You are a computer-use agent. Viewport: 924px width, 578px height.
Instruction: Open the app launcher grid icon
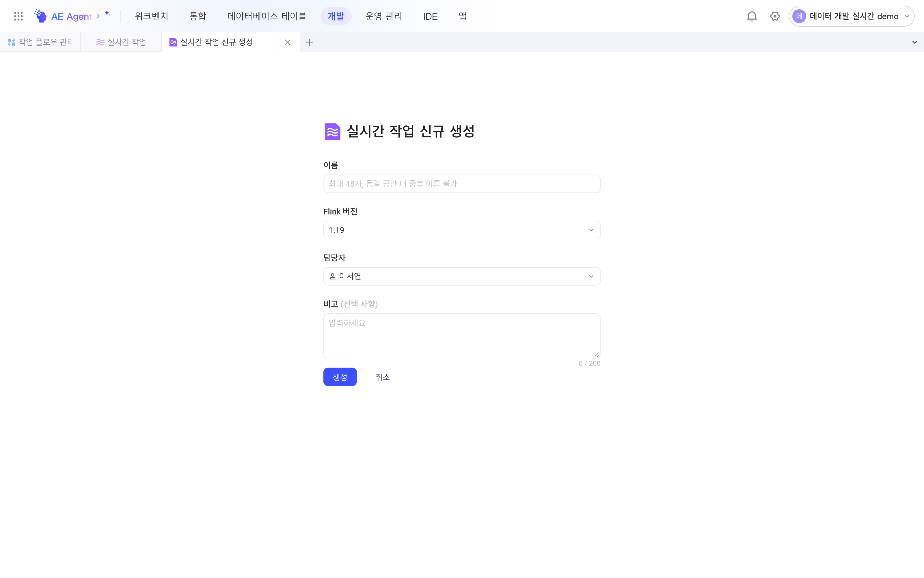point(18,16)
